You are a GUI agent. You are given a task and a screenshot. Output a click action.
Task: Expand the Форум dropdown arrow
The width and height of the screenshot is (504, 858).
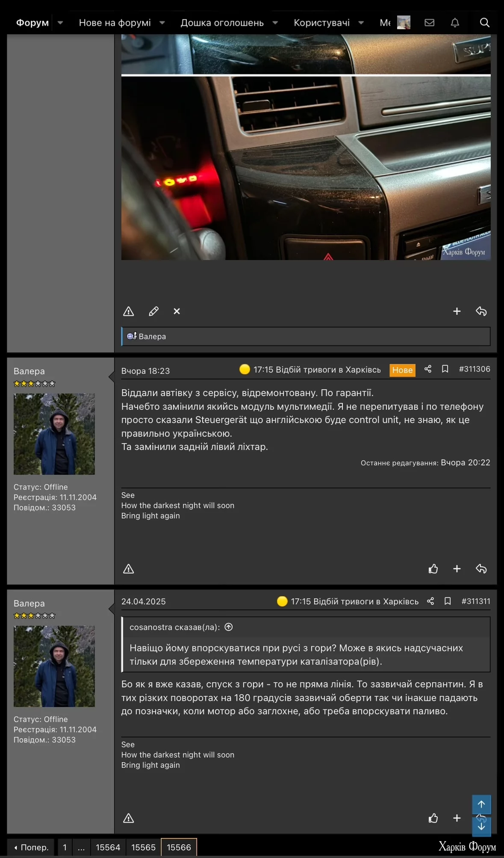pyautogui.click(x=60, y=23)
